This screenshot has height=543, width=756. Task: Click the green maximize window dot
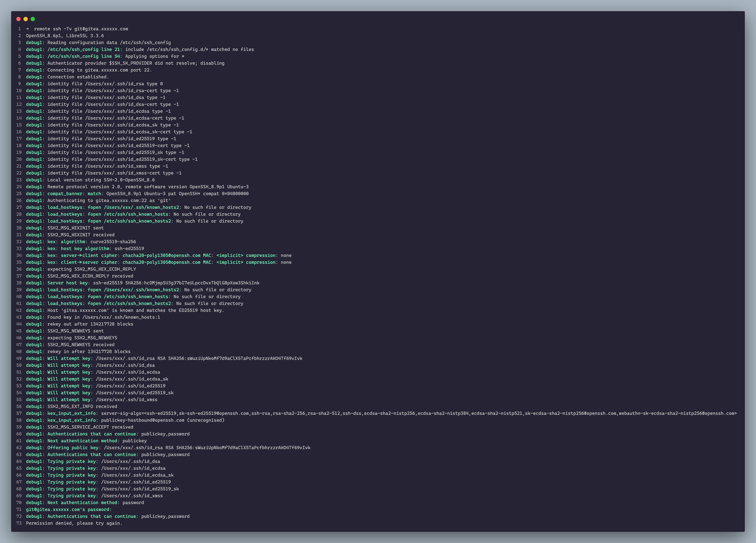(x=33, y=19)
